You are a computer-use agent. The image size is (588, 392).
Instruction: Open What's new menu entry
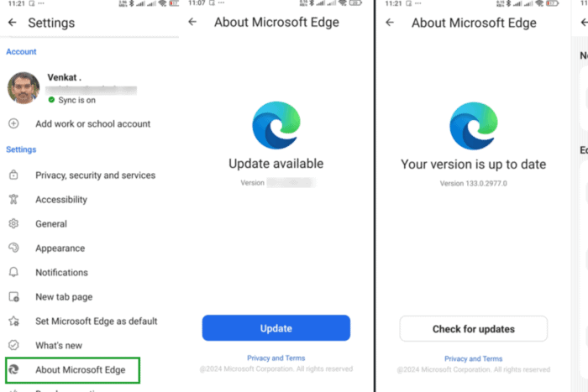[59, 345]
